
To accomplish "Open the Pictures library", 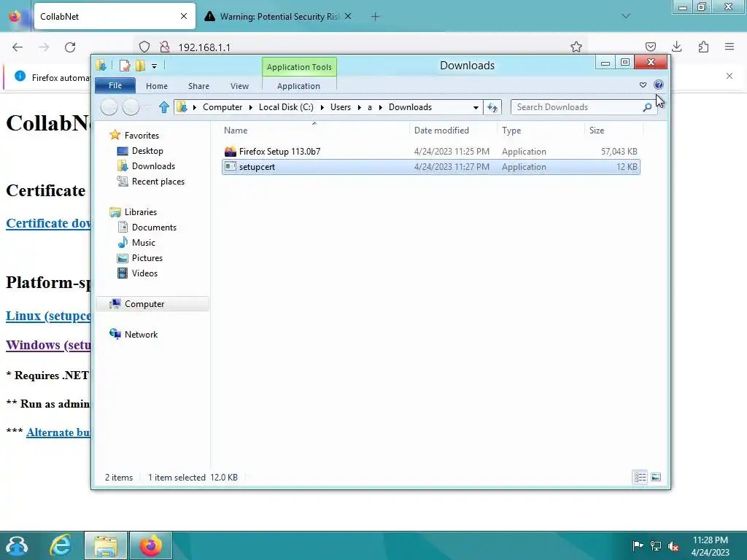I will click(147, 257).
